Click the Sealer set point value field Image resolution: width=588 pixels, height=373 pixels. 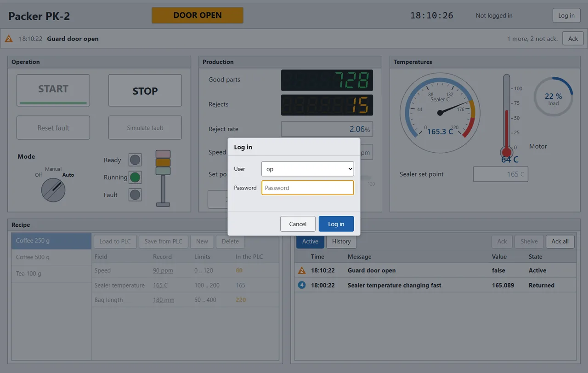pyautogui.click(x=500, y=174)
